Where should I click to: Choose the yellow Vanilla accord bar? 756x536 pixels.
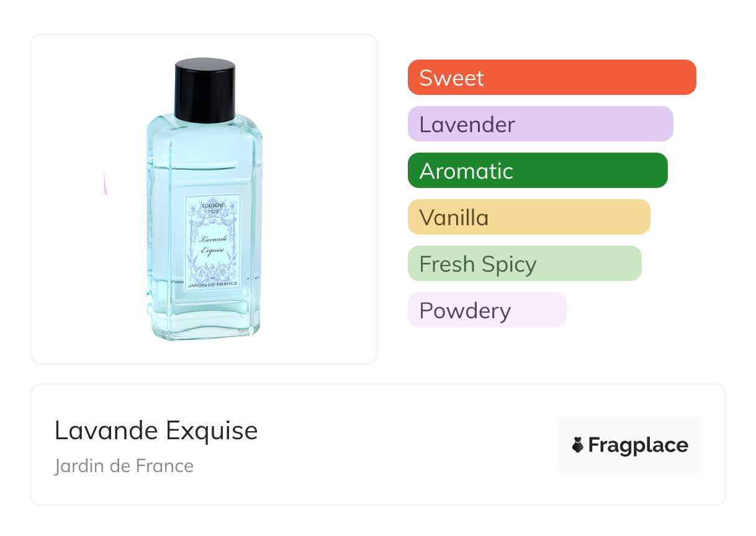(528, 217)
